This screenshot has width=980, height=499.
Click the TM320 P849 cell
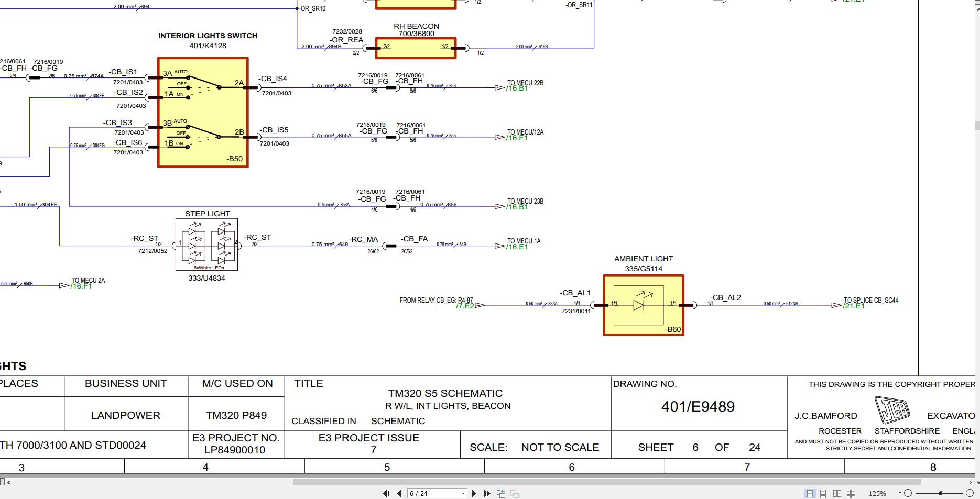point(236,415)
